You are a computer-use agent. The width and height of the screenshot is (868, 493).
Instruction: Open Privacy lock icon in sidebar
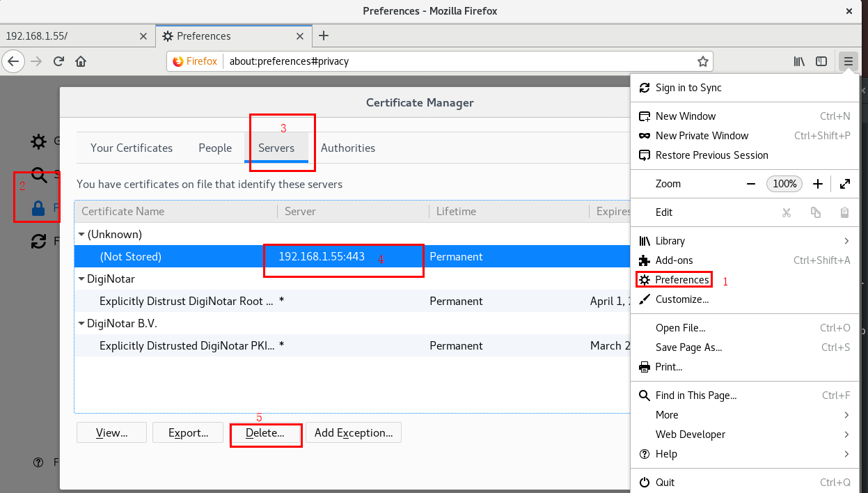[38, 208]
